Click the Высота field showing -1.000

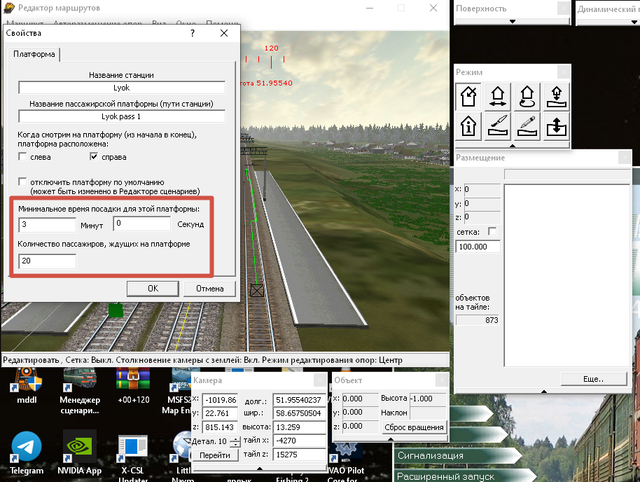coord(428,398)
